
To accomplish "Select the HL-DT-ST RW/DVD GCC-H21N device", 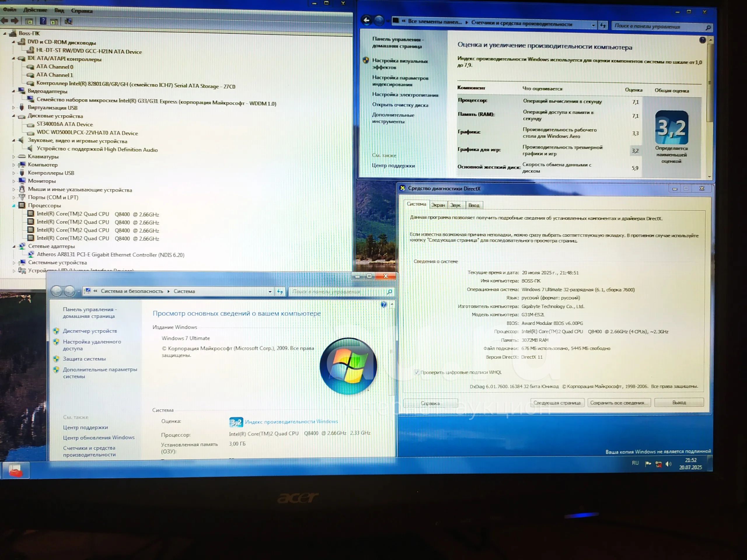I will coord(89,51).
